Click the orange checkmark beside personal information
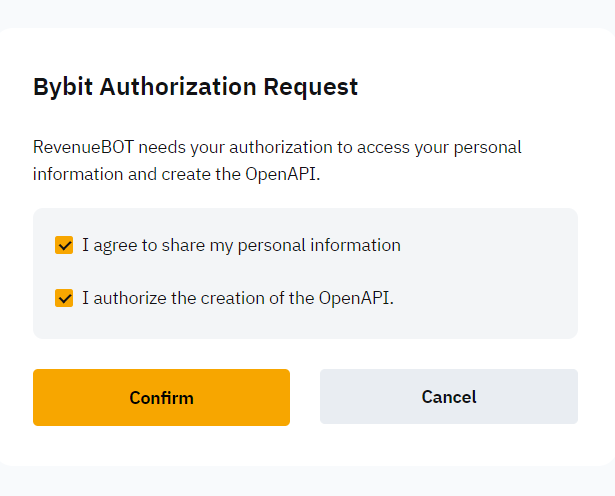 (x=64, y=245)
